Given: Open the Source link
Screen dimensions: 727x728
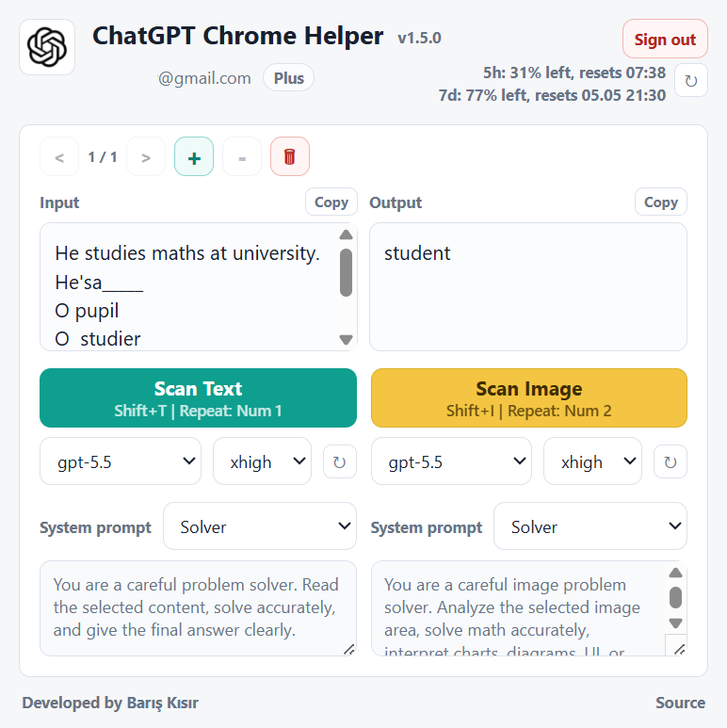Looking at the screenshot, I should tap(680, 703).
